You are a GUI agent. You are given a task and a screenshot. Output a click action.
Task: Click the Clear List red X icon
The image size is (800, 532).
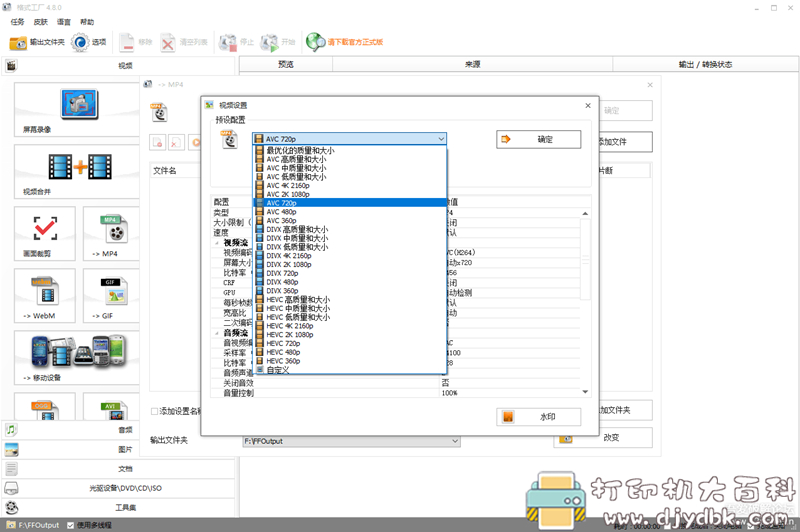point(167,43)
